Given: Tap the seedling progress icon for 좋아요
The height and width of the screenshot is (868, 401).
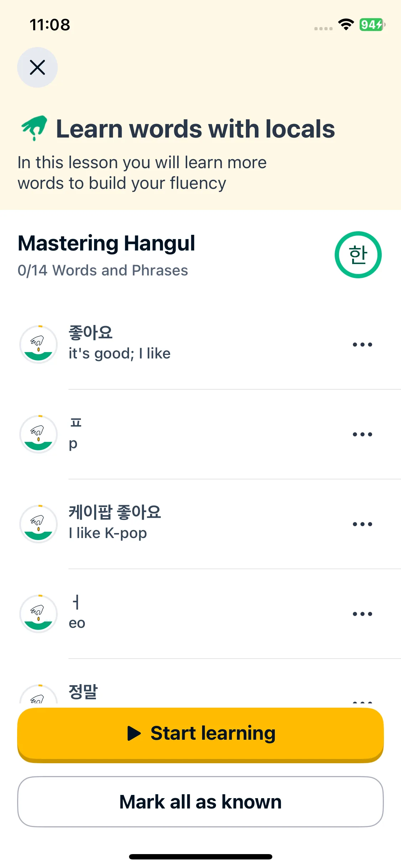Looking at the screenshot, I should pyautogui.click(x=38, y=345).
